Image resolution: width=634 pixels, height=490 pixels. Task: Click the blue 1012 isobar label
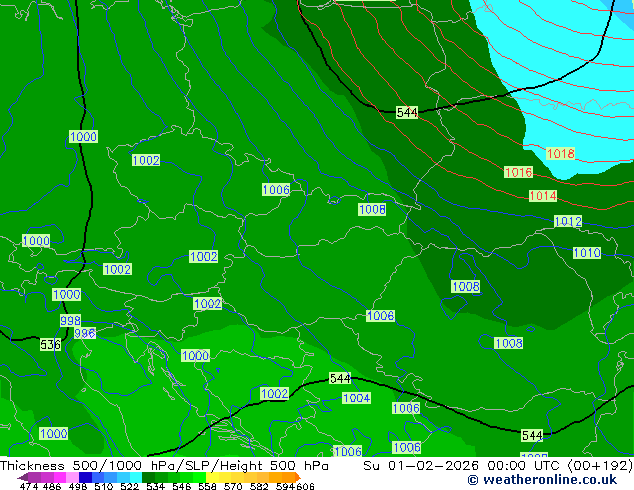tap(568, 221)
